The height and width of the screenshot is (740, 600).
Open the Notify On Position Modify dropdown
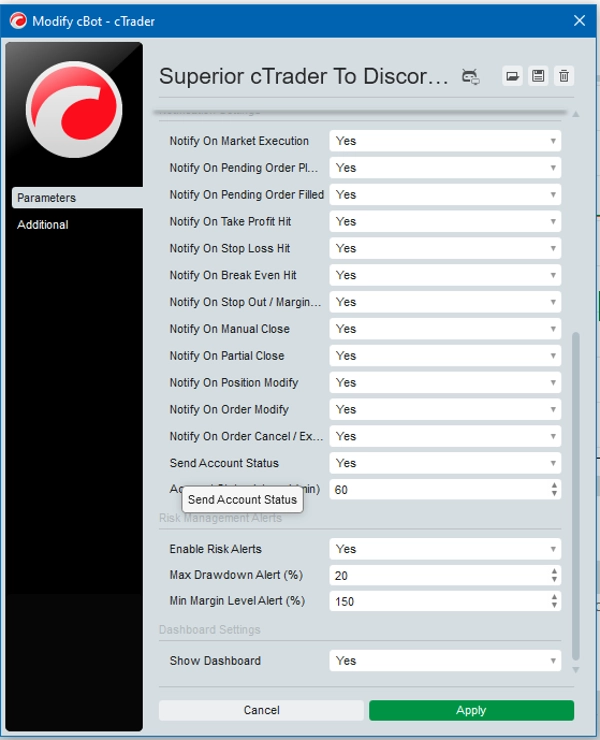(445, 383)
